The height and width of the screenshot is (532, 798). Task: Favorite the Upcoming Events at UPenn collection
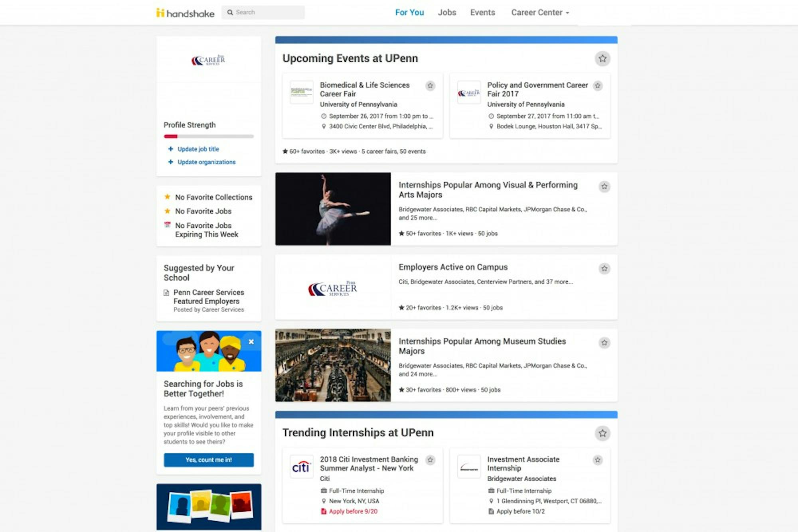602,59
